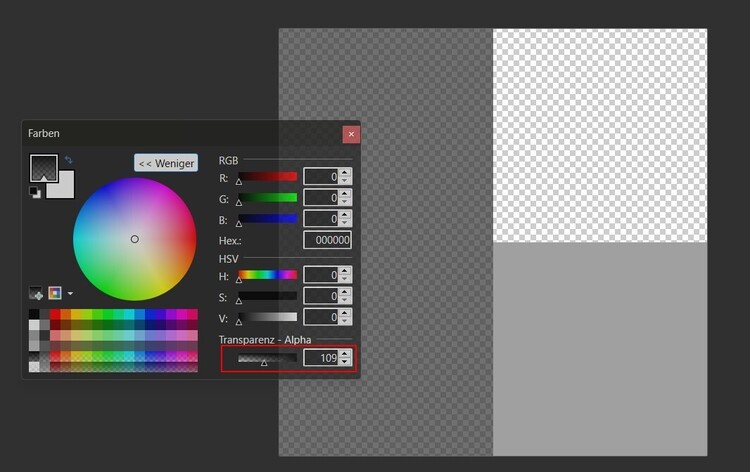The height and width of the screenshot is (472, 750).
Task: Expand the palette dropdown arrow
Action: (70, 293)
